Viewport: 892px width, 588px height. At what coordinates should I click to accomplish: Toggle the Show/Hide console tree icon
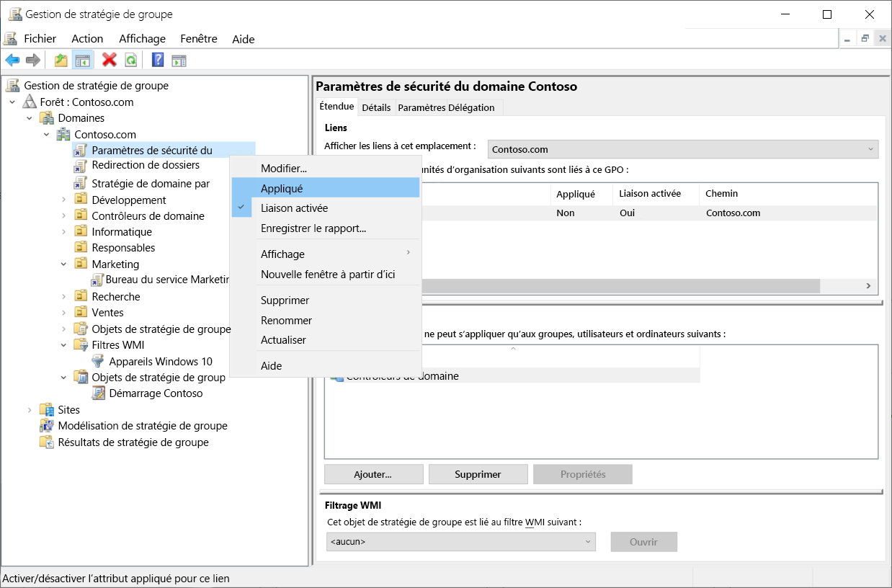tap(82, 60)
